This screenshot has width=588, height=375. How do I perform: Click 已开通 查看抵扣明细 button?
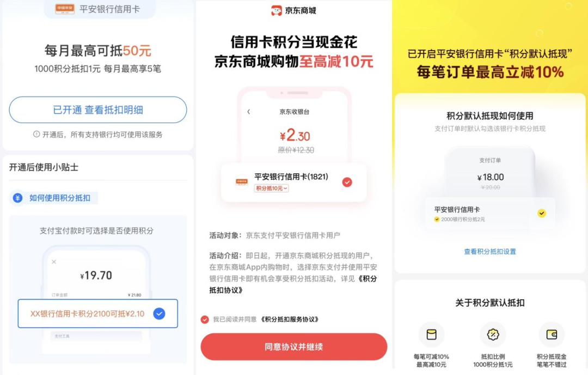98,110
